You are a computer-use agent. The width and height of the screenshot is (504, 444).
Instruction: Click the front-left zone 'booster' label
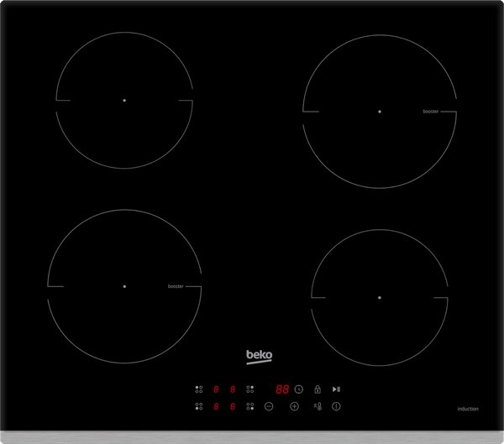[x=176, y=286]
